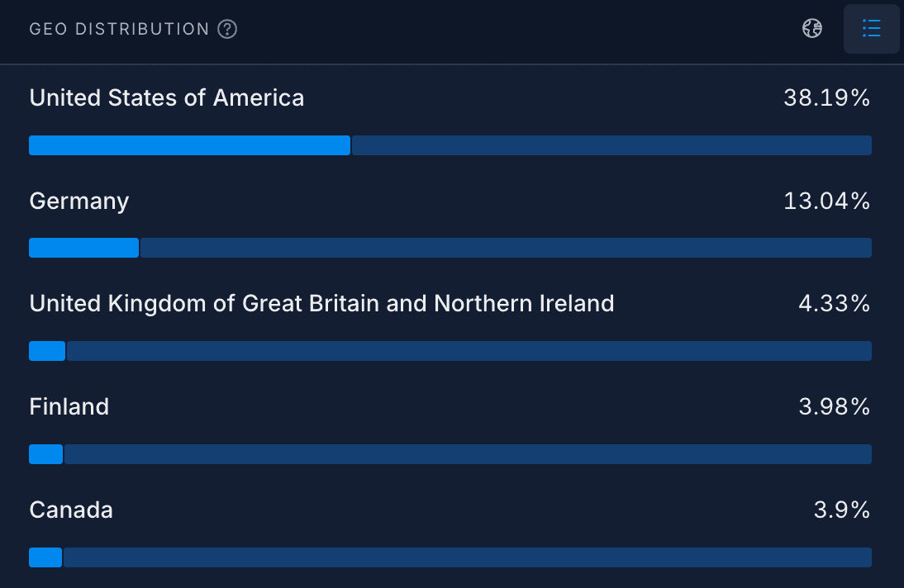The height and width of the screenshot is (588, 904).
Task: Click the United Kingdom distribution bar
Action: click(450, 351)
